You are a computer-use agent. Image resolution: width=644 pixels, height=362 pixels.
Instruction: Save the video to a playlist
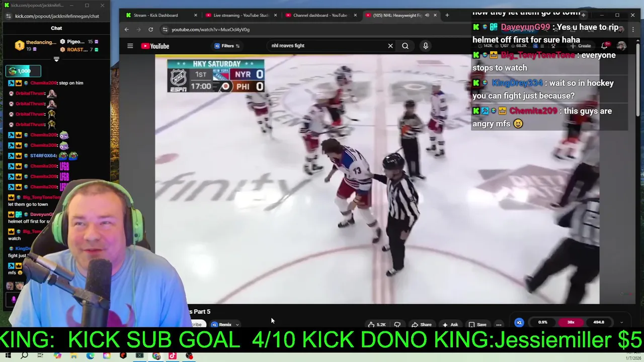click(x=477, y=324)
